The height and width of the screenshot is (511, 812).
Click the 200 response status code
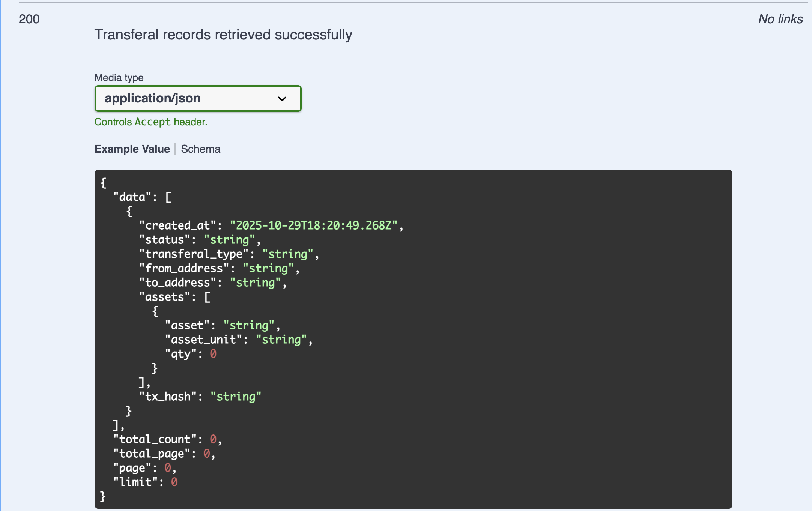coord(29,19)
